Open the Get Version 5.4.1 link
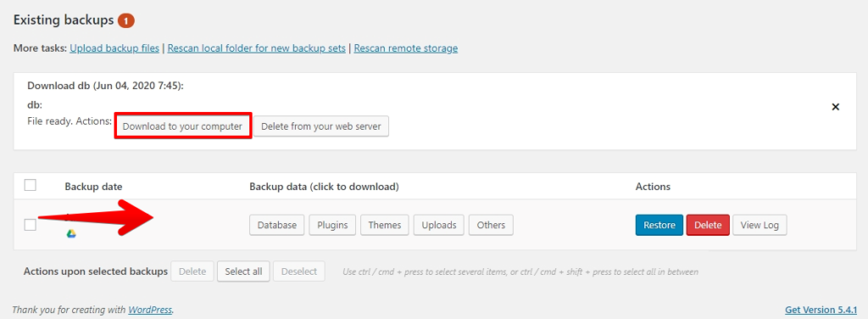This screenshot has width=868, height=319. click(821, 310)
